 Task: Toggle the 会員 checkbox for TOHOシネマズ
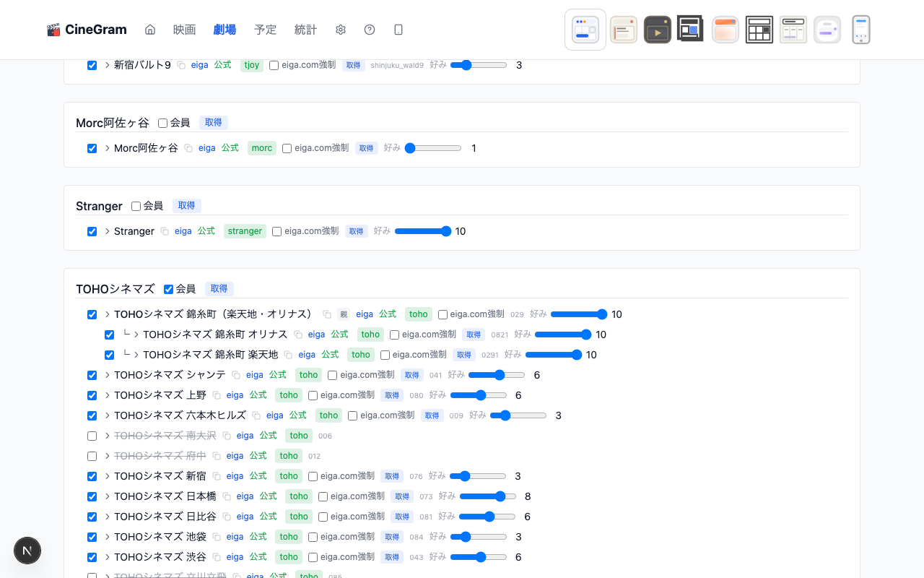click(x=168, y=289)
